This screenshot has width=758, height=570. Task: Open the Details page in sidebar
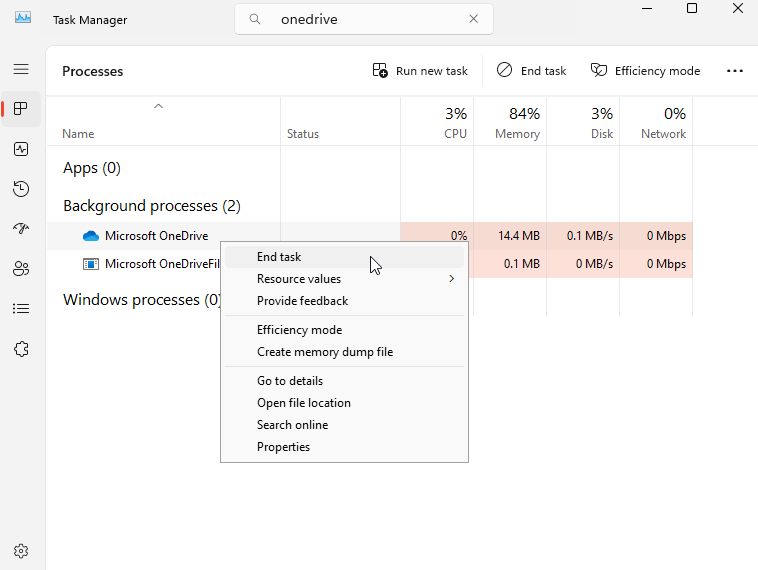[21, 309]
